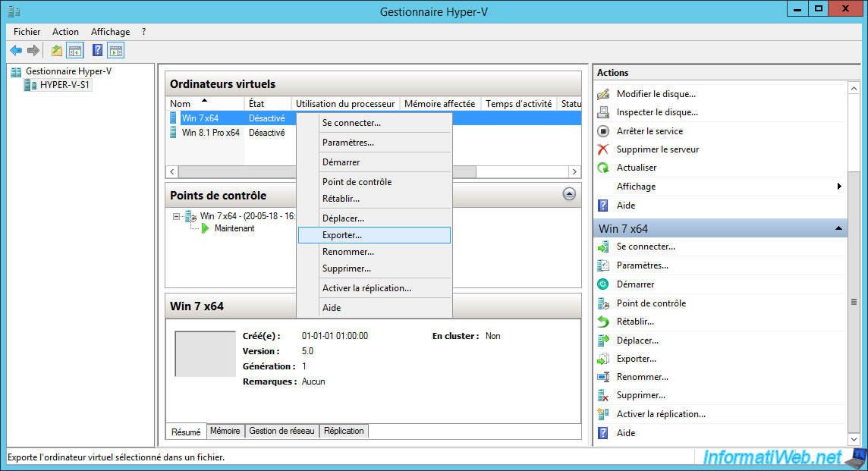Open the Action menu in menu bar
This screenshot has width=868, height=471.
pyautogui.click(x=65, y=32)
